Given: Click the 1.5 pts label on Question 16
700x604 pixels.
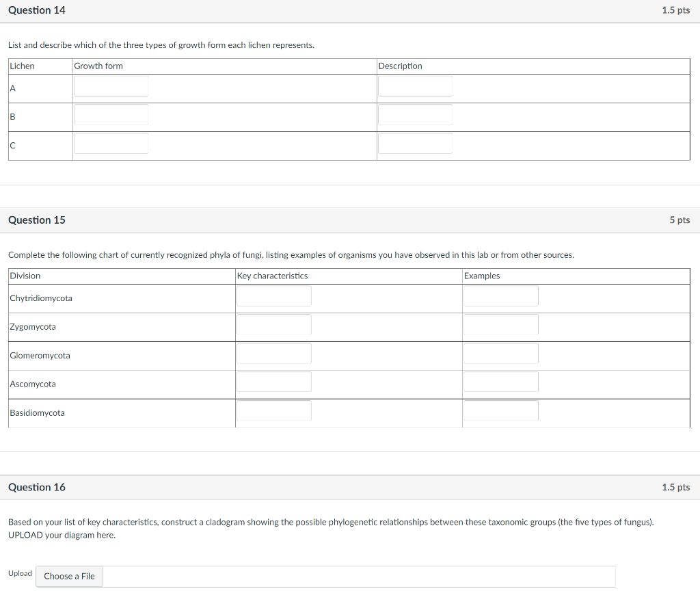Looking at the screenshot, I should (676, 488).
